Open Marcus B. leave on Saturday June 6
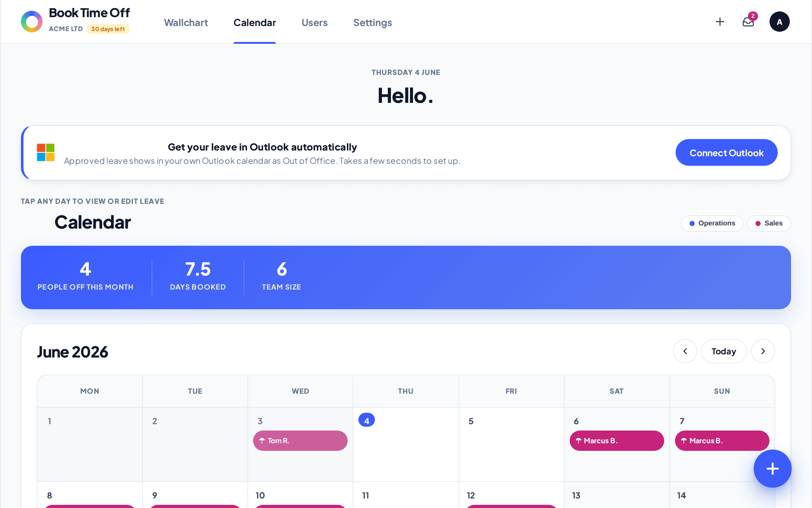This screenshot has width=812, height=508. (617, 440)
